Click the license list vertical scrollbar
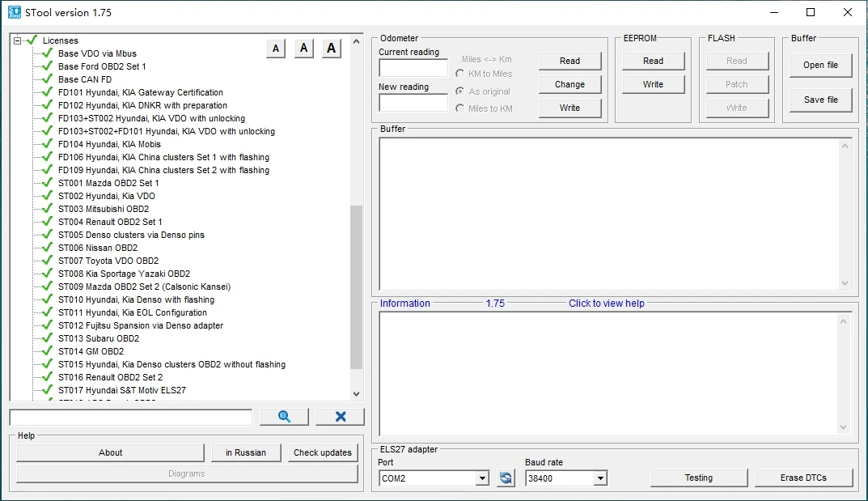 point(357,283)
